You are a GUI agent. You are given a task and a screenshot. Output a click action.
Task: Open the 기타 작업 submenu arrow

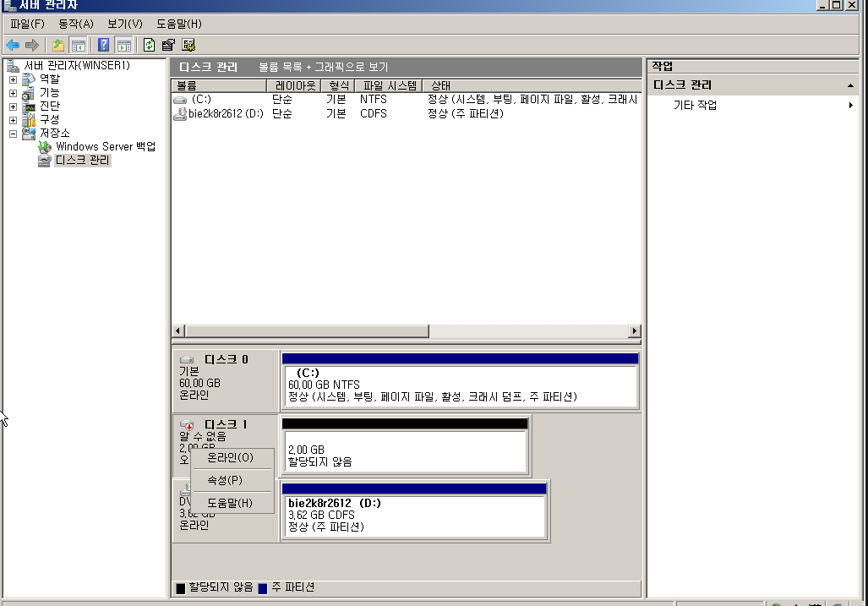pos(851,105)
